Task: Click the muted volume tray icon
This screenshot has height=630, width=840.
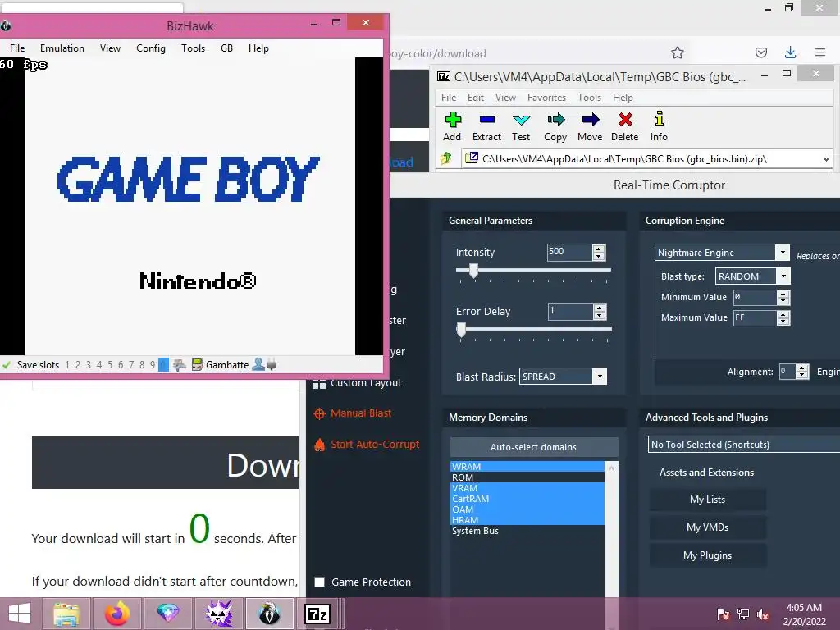Action: (762, 614)
